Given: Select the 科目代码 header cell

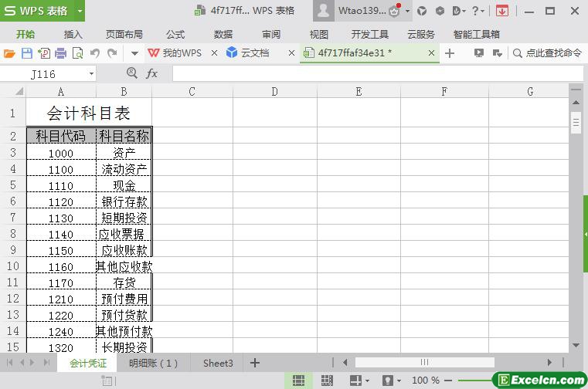Looking at the screenshot, I should click(x=61, y=136).
